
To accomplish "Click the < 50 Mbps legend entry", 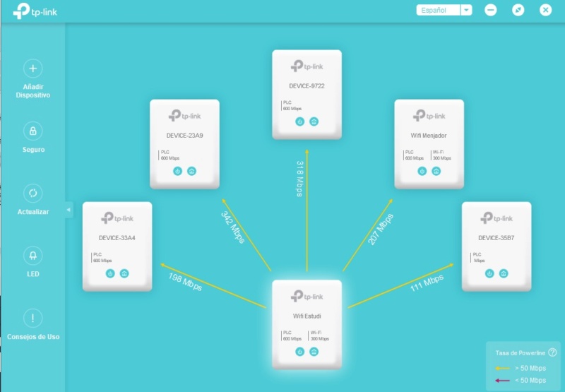I will pyautogui.click(x=521, y=380).
